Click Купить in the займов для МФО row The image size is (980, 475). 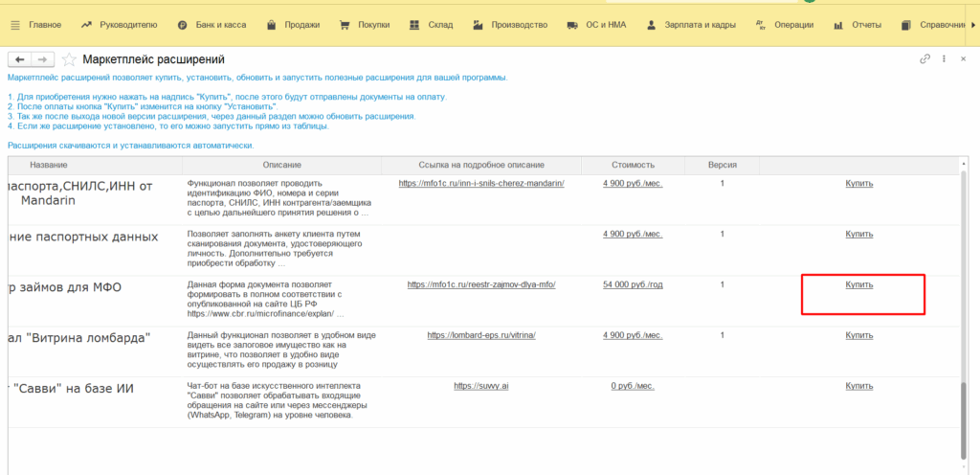(859, 284)
